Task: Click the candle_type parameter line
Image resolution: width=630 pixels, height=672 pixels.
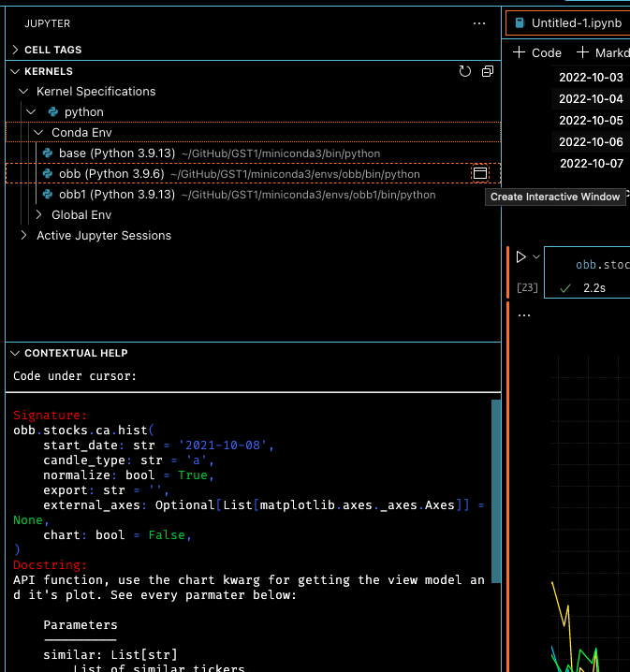Action: [128, 460]
